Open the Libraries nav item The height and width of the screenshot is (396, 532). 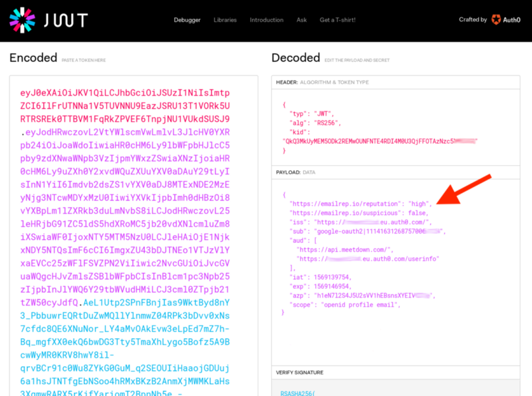point(225,20)
